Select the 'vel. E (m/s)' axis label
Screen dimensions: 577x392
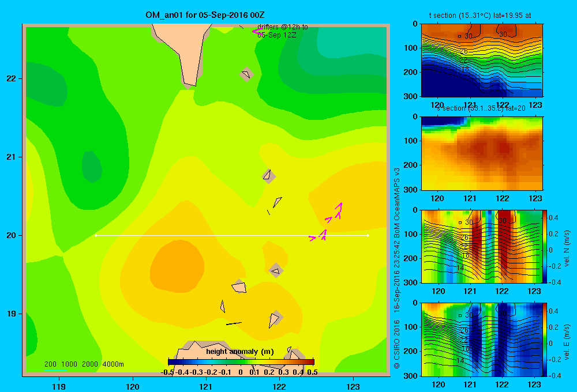click(567, 342)
